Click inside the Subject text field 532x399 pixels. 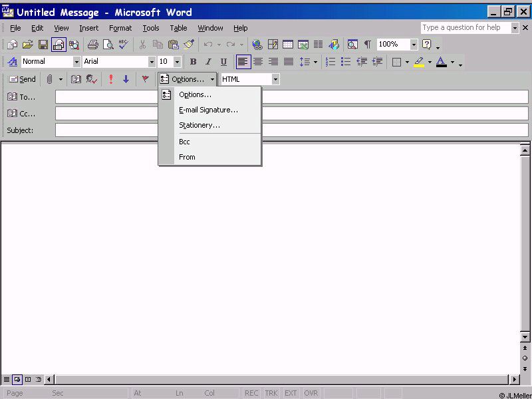point(291,130)
